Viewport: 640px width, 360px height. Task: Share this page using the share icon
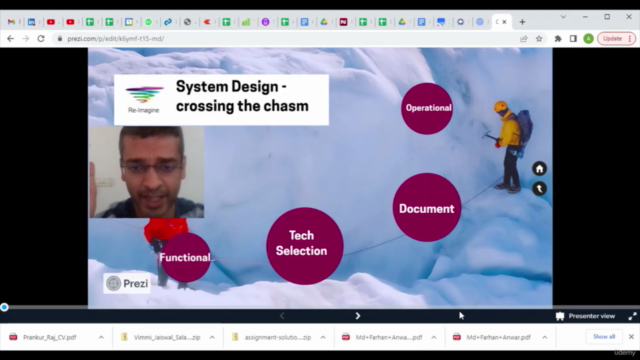524,39
